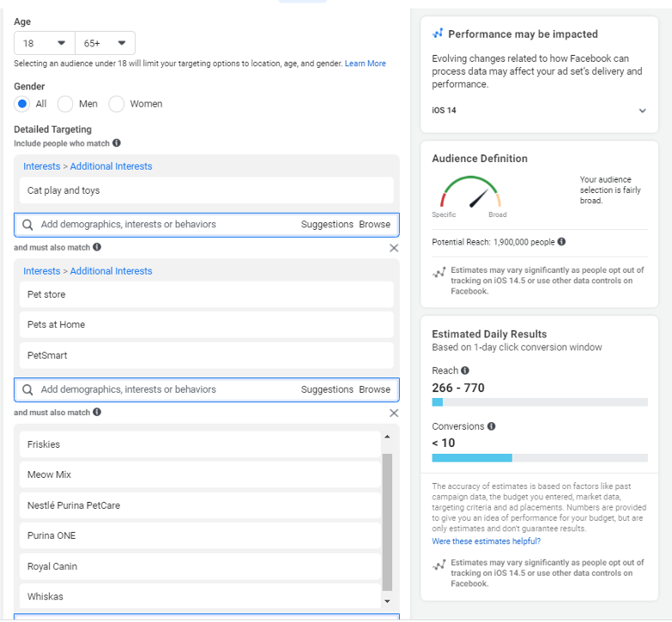Open the Learn More link under Age
Screen dimensions: 672x622
tap(365, 63)
